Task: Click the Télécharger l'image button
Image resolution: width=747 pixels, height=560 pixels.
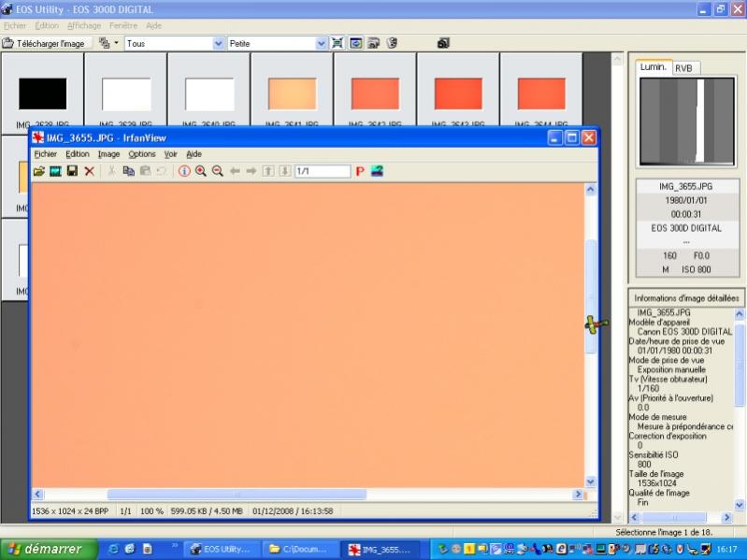Action: click(x=44, y=43)
